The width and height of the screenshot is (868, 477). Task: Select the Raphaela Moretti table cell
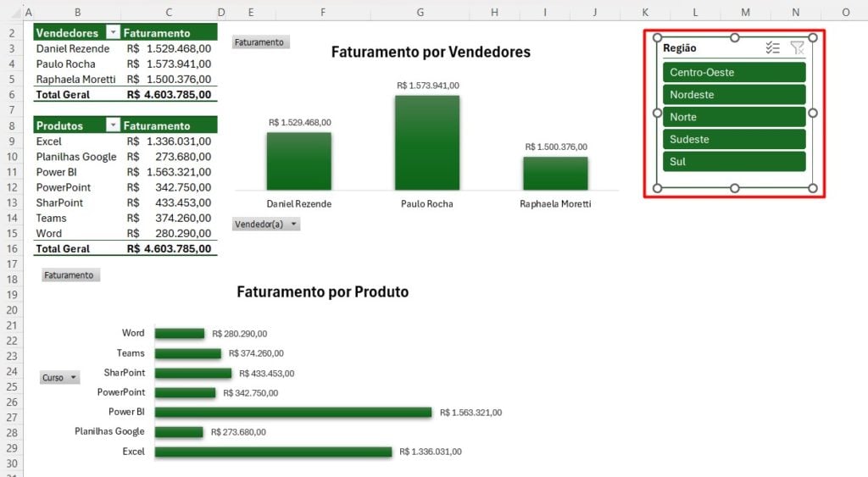(x=77, y=79)
